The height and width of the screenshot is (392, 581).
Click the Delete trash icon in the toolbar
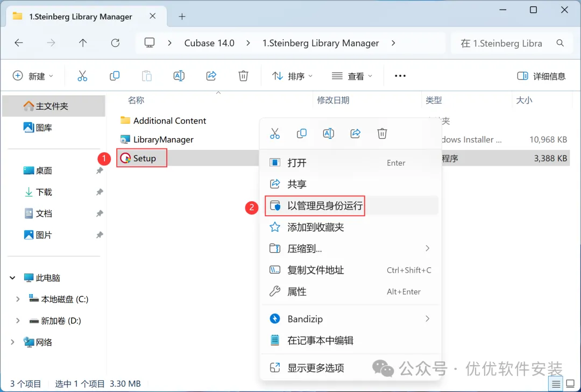click(243, 76)
